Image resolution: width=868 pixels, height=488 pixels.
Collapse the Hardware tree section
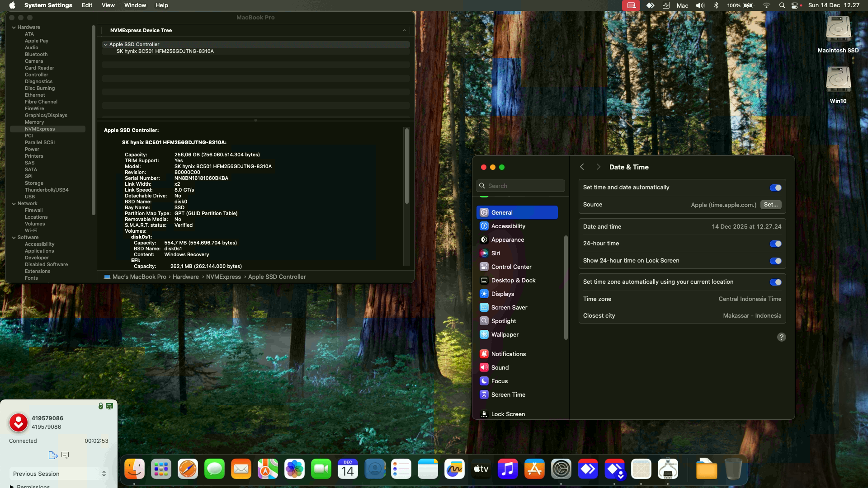tap(14, 27)
